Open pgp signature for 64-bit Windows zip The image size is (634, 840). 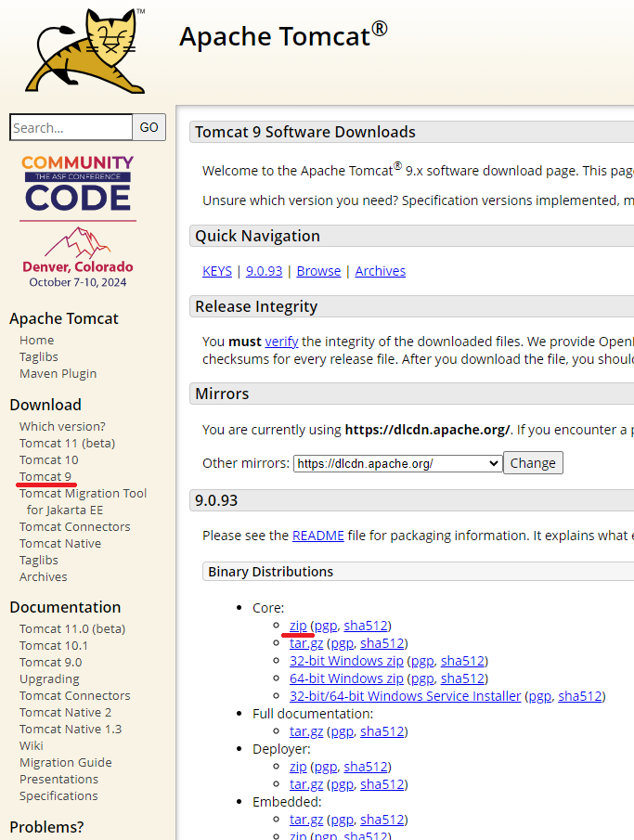click(x=423, y=678)
